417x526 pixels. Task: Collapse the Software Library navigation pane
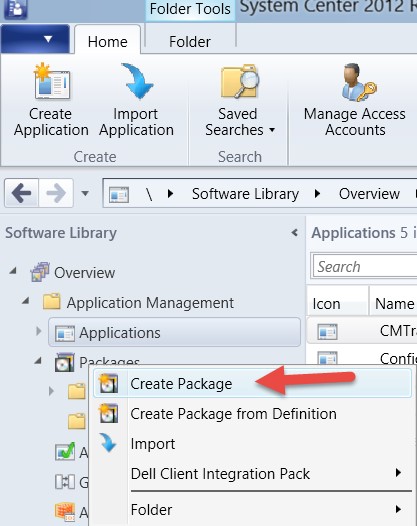[x=295, y=232]
